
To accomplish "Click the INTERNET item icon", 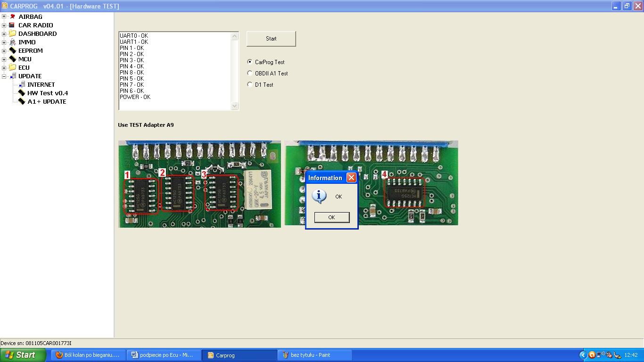I will click(x=22, y=84).
